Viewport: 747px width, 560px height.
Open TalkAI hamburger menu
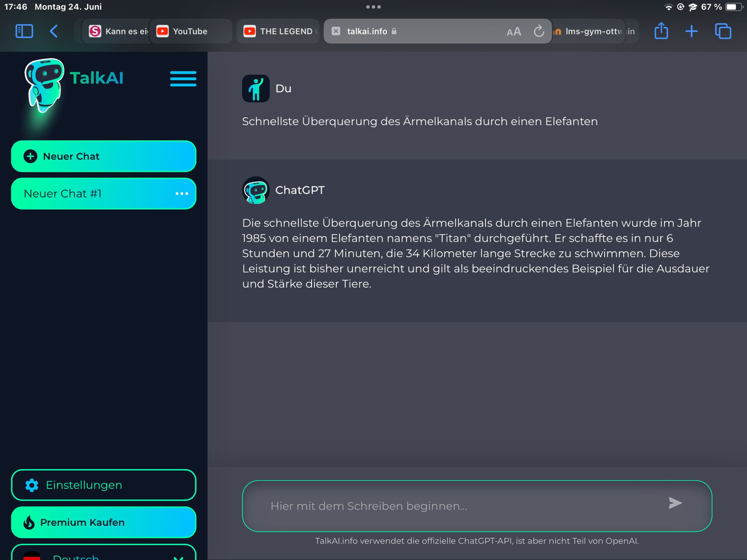183,79
